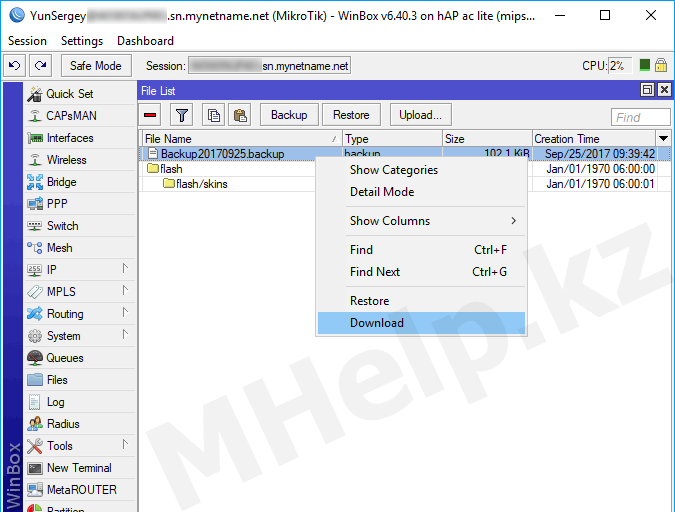Open Quick Set in sidebar
Screen dimensions: 675x512
80,94
